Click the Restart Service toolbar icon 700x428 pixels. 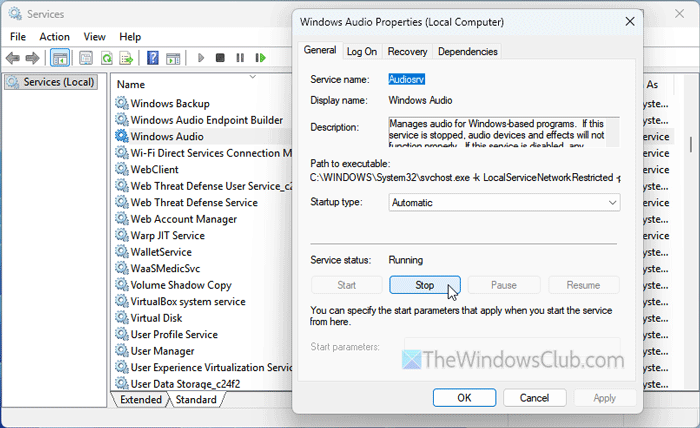click(260, 58)
